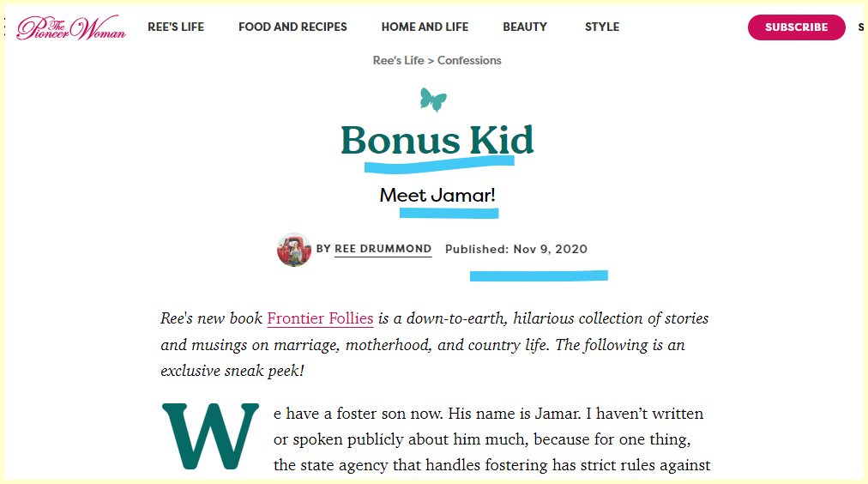
Task: Follow the Confessions breadcrumb link
Action: (469, 60)
